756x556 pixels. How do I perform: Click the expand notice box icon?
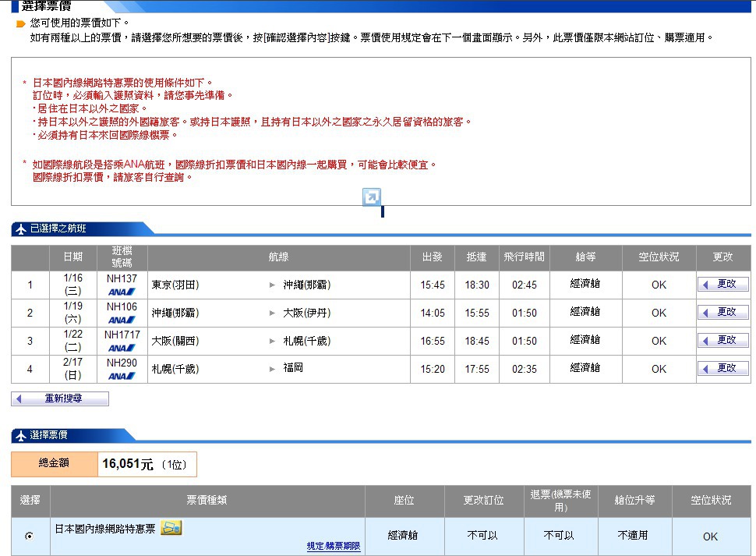[x=371, y=197]
